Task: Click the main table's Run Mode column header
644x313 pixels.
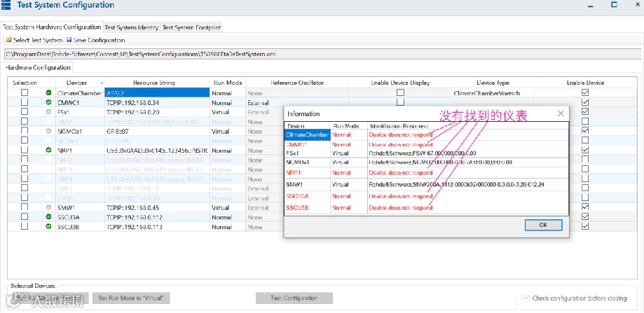Action: click(228, 83)
